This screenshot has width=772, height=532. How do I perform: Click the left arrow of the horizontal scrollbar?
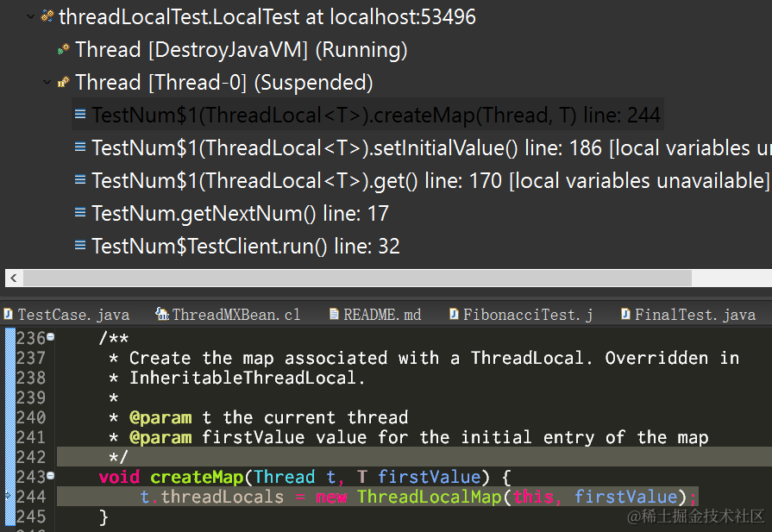[14, 278]
